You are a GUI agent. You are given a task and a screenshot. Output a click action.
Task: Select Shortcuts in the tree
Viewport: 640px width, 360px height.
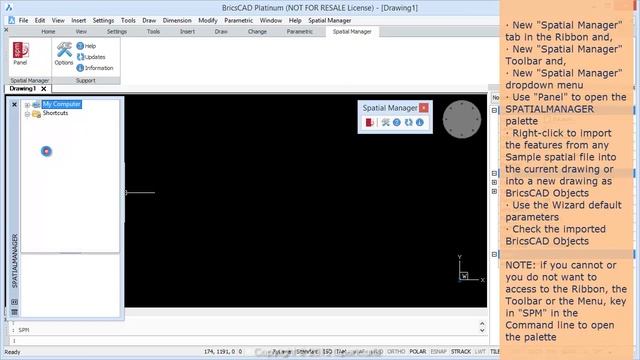[56, 113]
